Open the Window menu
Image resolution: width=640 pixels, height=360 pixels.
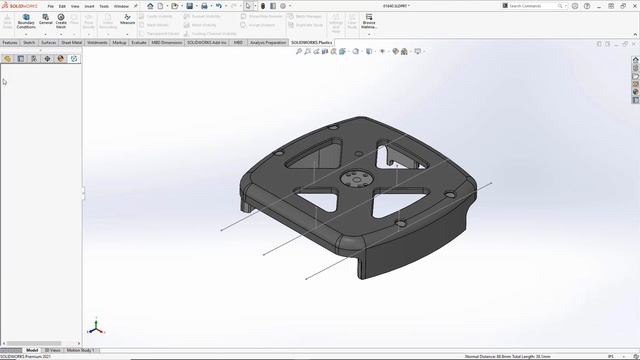pyautogui.click(x=121, y=6)
